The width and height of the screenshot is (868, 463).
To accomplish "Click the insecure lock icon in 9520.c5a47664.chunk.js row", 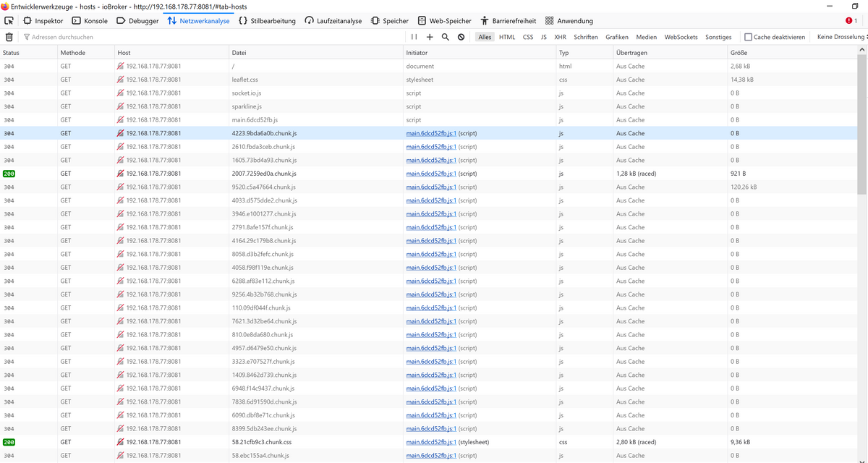I will coord(121,187).
